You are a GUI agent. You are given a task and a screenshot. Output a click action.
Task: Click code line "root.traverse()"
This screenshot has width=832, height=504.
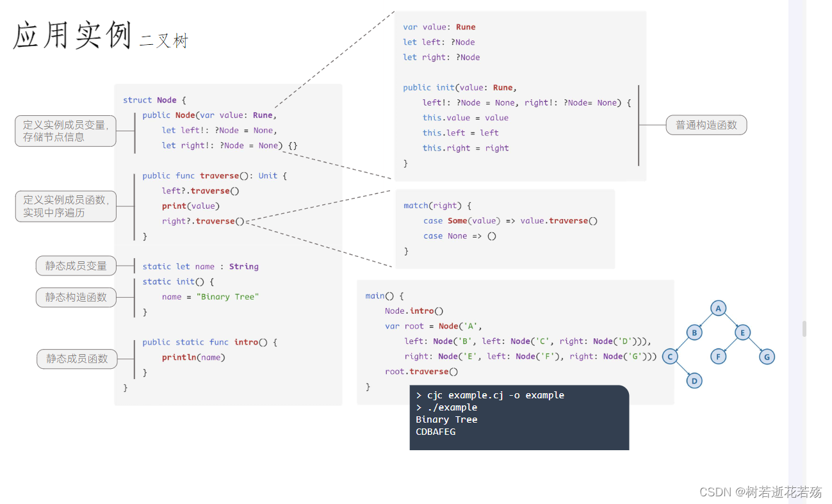(421, 371)
